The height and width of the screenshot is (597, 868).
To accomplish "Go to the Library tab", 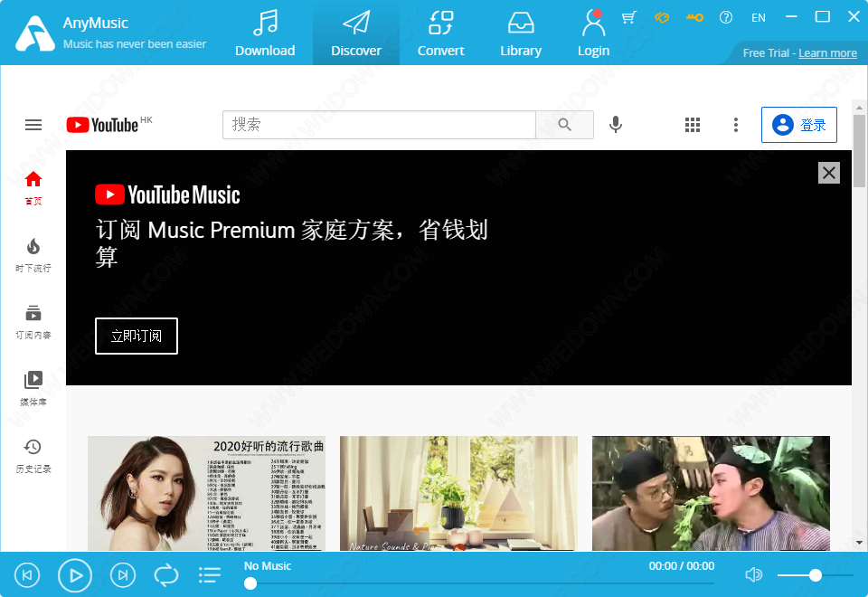I will (521, 33).
